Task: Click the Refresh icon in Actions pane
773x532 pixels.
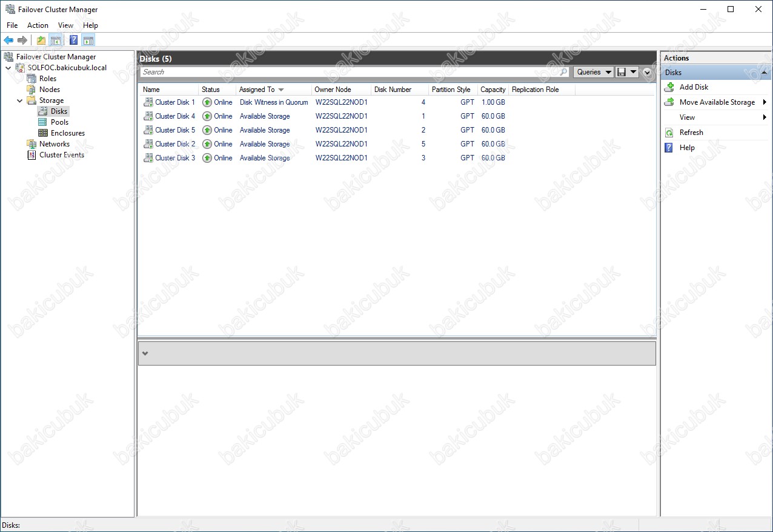Action: tap(669, 133)
